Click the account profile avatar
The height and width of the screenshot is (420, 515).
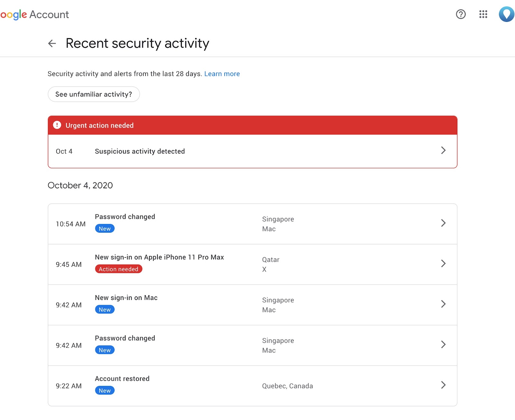coord(506,14)
